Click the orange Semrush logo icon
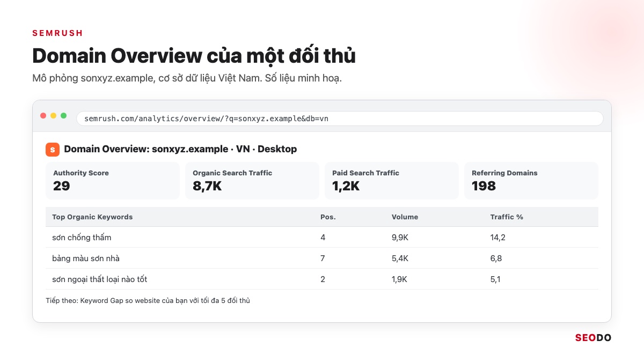The width and height of the screenshot is (644, 355). point(53,149)
